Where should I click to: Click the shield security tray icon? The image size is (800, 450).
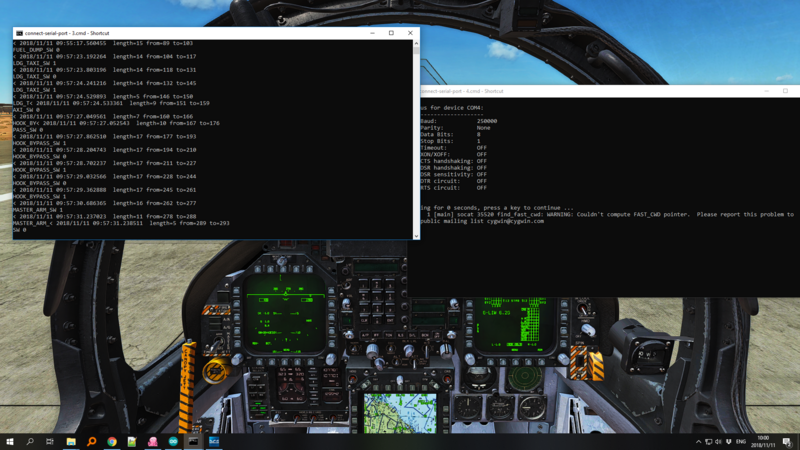pos(729,442)
